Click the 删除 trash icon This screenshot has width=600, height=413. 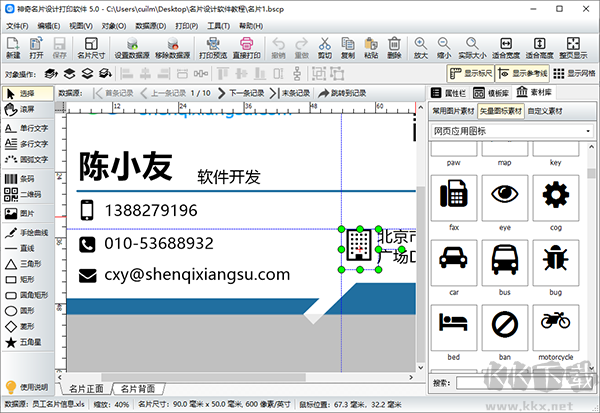coord(394,48)
